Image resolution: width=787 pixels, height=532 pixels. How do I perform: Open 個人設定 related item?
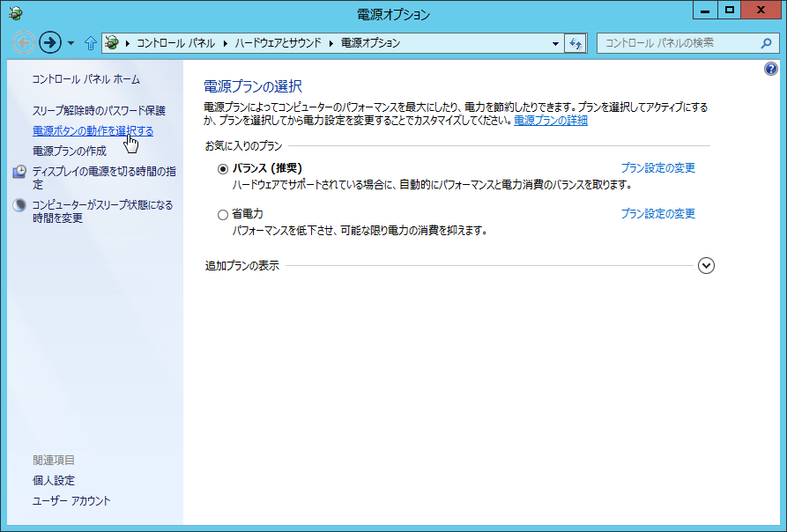coord(53,480)
